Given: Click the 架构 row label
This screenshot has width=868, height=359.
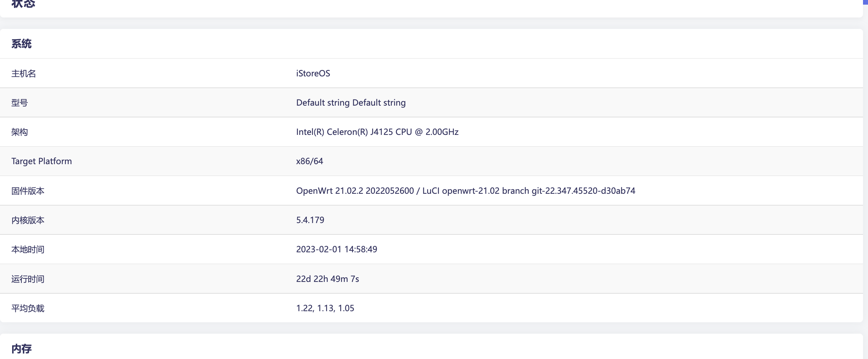Looking at the screenshot, I should click(20, 132).
